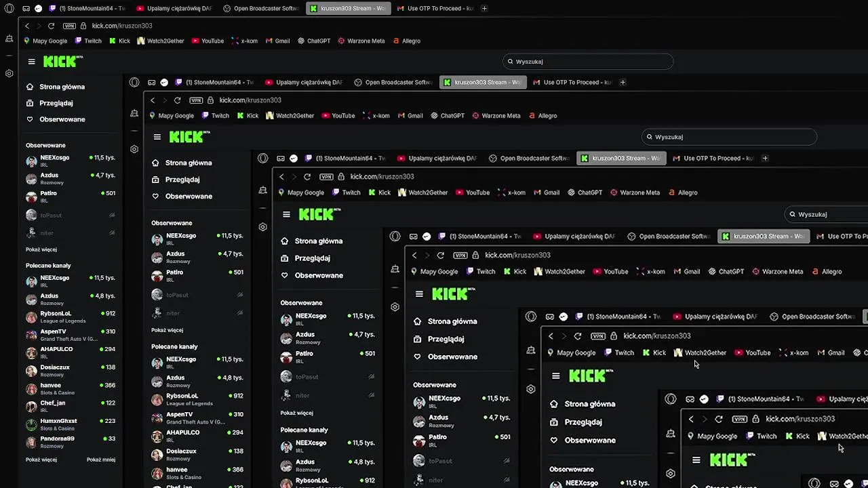Screen dimensions: 868x488
Task: Open the Azdus channel showing 4,7 tys. viewers in the outermost sidebar
Action: [71, 178]
